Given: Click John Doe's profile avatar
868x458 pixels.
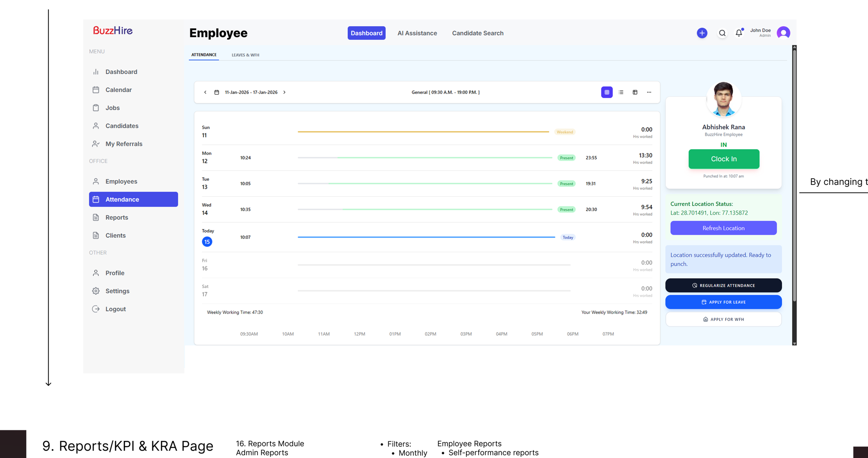Looking at the screenshot, I should click(x=783, y=33).
